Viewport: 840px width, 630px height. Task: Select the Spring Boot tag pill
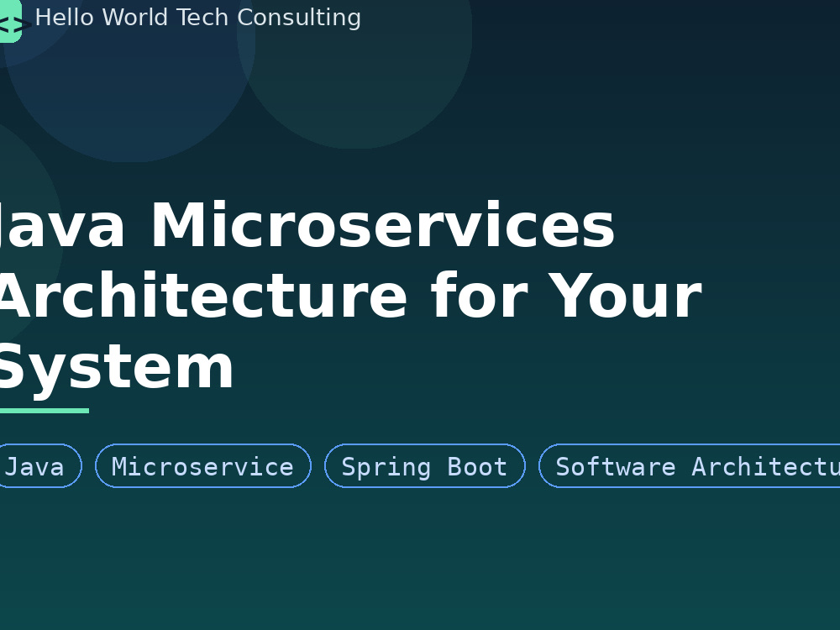[x=425, y=466]
